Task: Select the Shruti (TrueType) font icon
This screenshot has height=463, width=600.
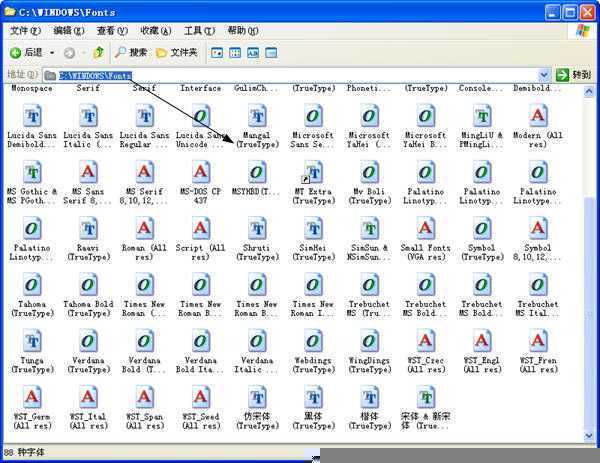Action: click(257, 229)
